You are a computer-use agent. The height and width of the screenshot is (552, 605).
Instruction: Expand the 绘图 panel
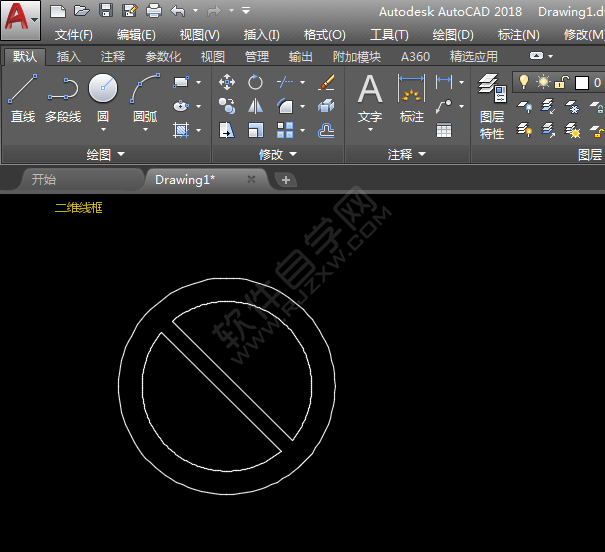tap(105, 154)
